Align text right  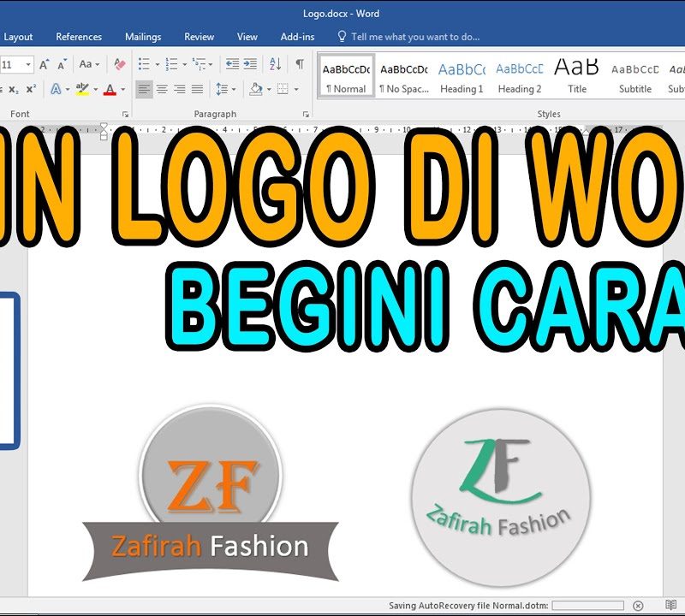point(180,90)
